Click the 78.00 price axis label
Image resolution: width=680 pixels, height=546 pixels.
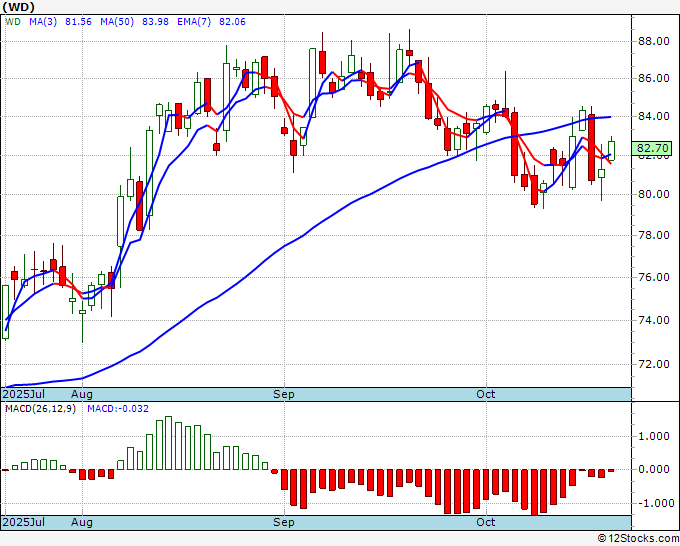pyautogui.click(x=653, y=235)
